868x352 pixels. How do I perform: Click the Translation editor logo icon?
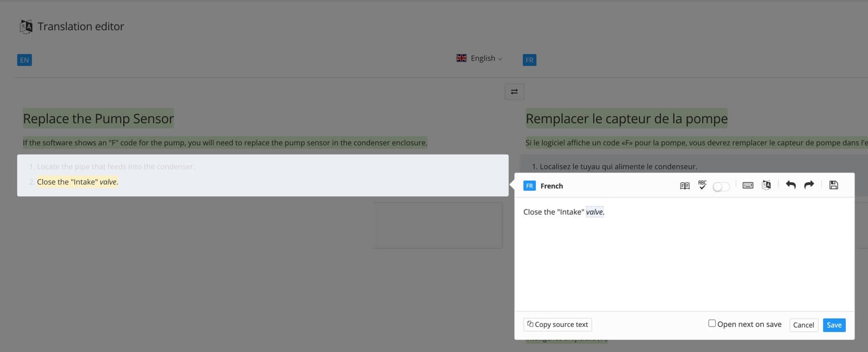(x=26, y=27)
